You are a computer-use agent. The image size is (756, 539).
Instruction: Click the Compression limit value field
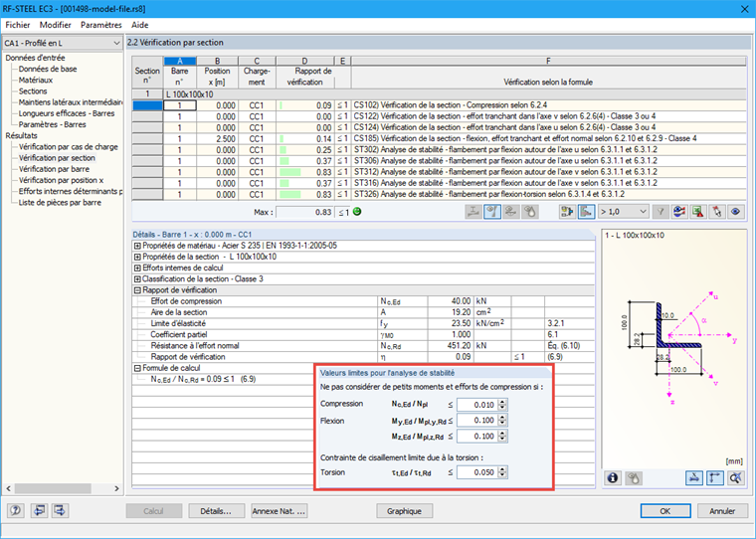477,405
